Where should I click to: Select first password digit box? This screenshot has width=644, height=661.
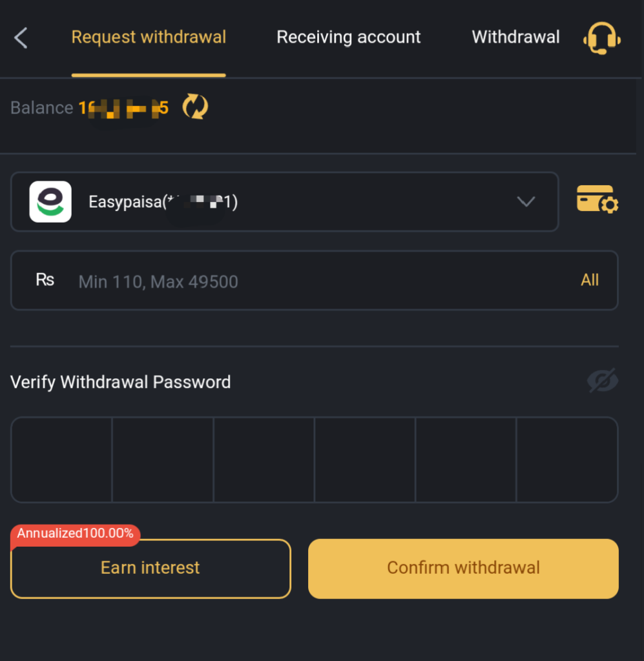point(61,460)
